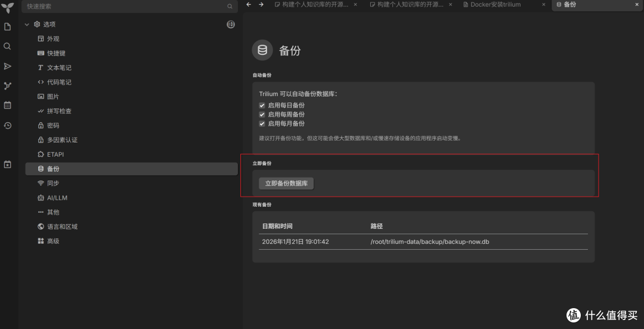The image size is (644, 329).
Task: Click the jump-to-note arrow icon
Action: [7, 66]
